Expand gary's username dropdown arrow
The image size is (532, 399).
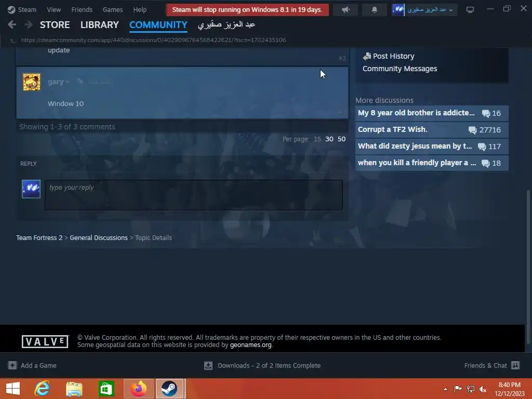pos(67,82)
